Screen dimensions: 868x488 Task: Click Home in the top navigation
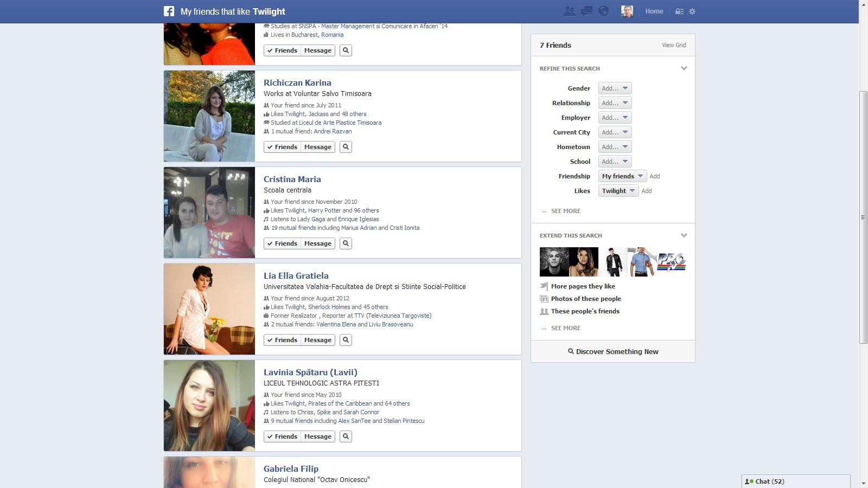coord(654,11)
